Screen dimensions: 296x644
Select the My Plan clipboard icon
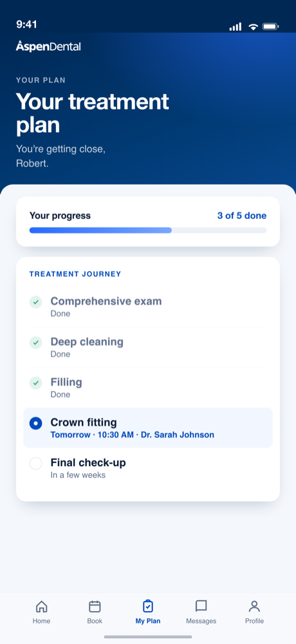148,606
